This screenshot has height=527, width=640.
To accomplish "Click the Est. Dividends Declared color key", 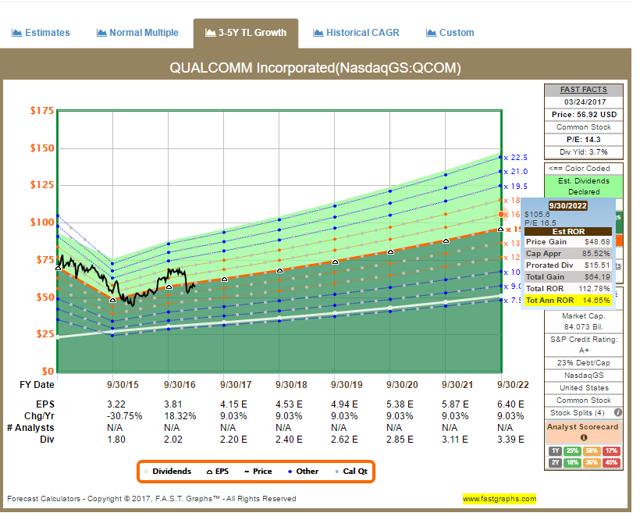I will [584, 186].
